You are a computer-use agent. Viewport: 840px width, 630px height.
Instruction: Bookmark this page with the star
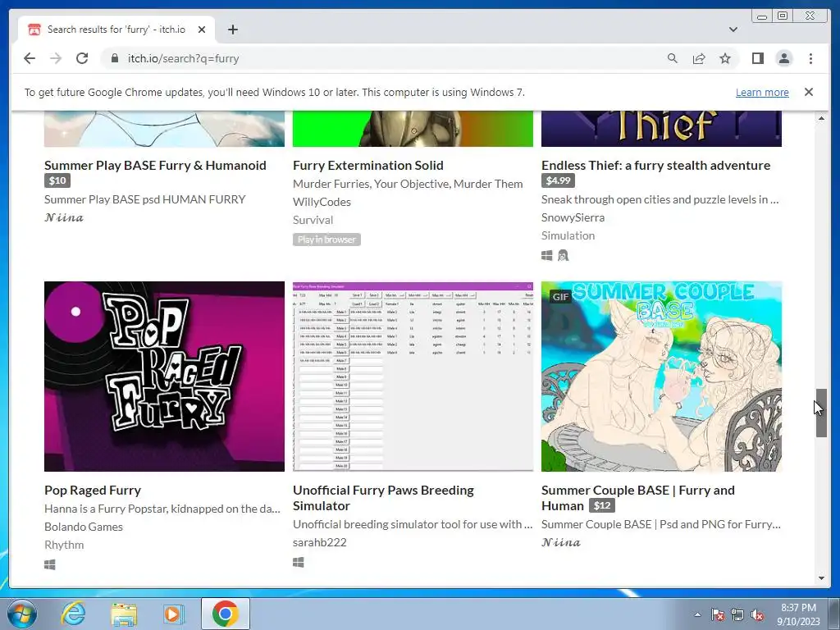[725, 58]
